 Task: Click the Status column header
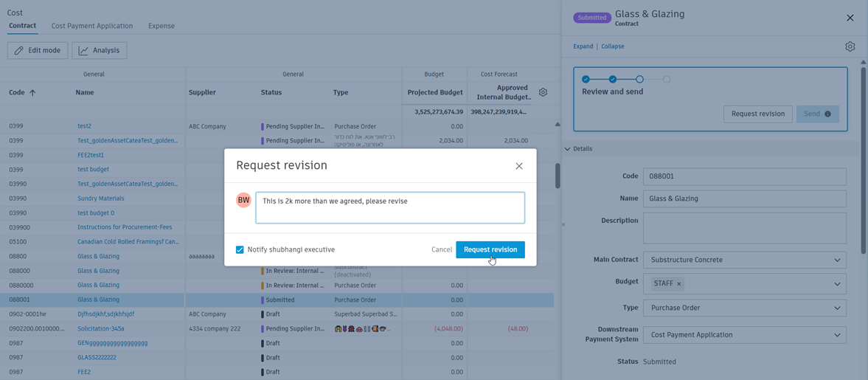click(271, 92)
